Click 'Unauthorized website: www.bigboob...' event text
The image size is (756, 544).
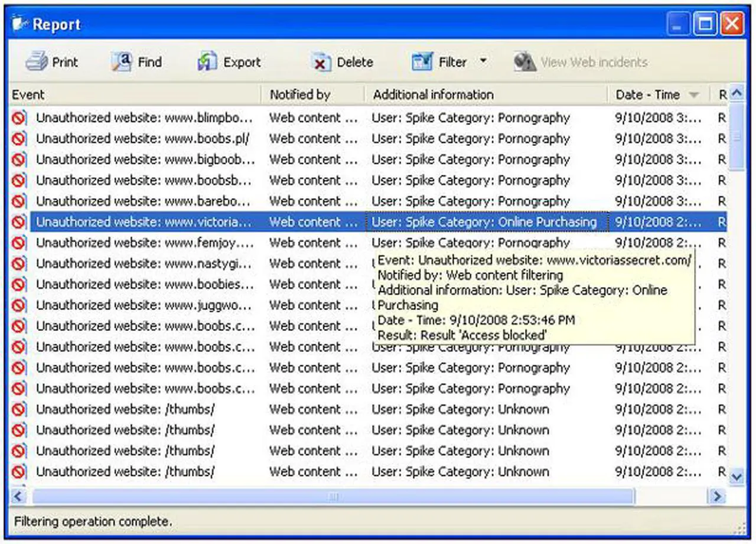[146, 159]
